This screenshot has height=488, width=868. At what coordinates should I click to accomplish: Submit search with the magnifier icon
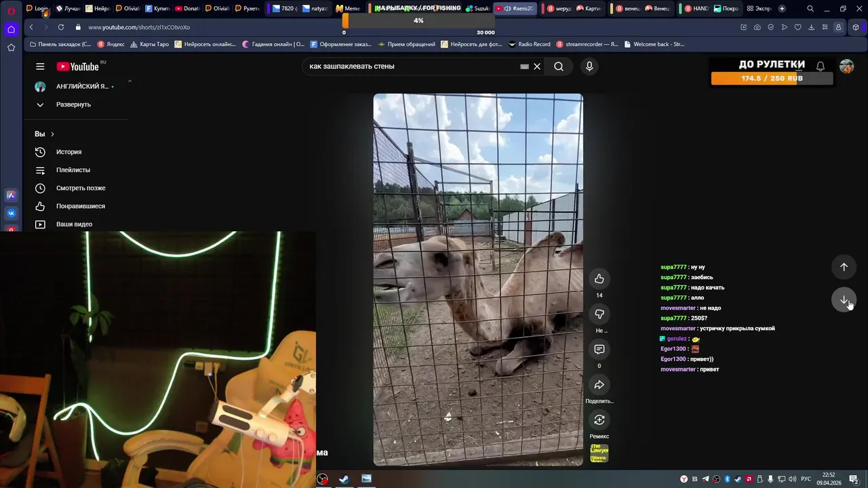(559, 66)
